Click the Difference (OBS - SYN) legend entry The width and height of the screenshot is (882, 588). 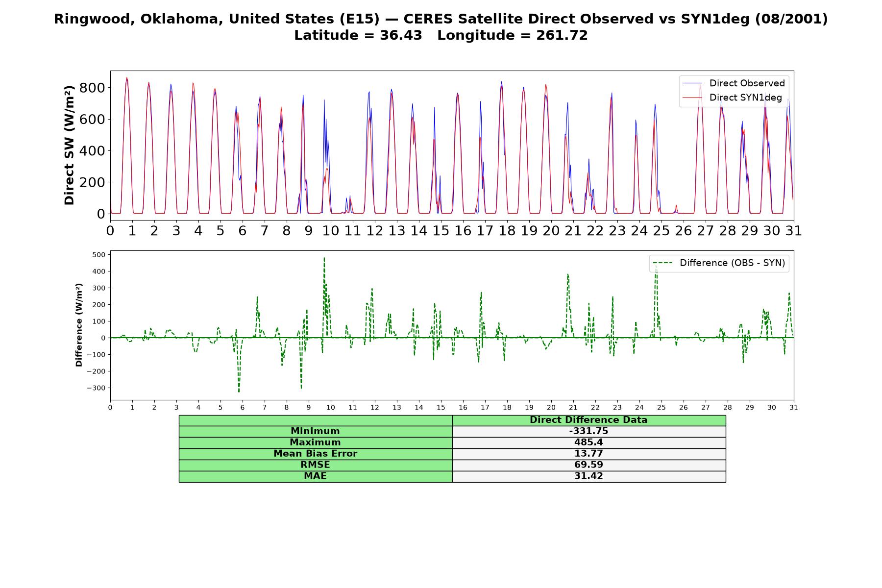click(x=719, y=263)
